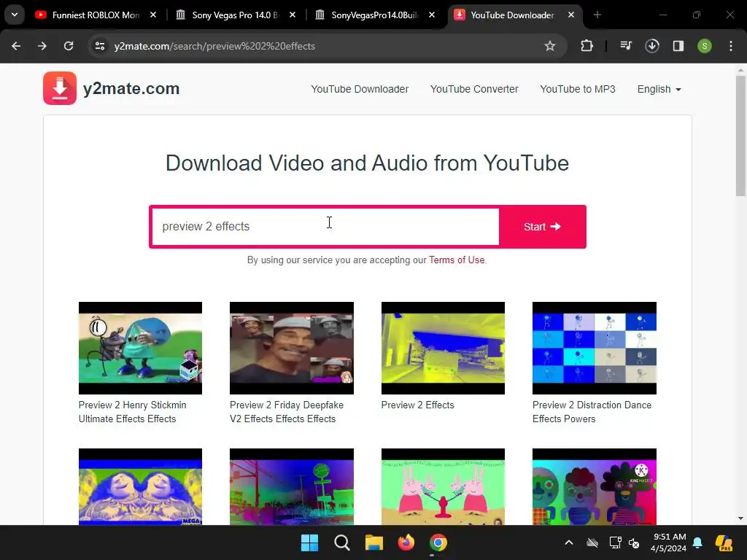The width and height of the screenshot is (747, 560).
Task: Toggle the Chrome side panel icon
Action: (678, 46)
